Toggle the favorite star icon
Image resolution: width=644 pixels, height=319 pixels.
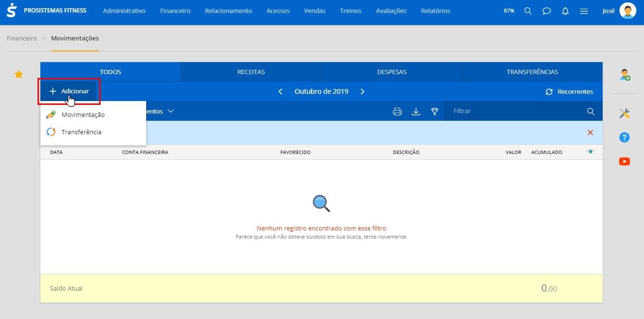[x=18, y=74]
